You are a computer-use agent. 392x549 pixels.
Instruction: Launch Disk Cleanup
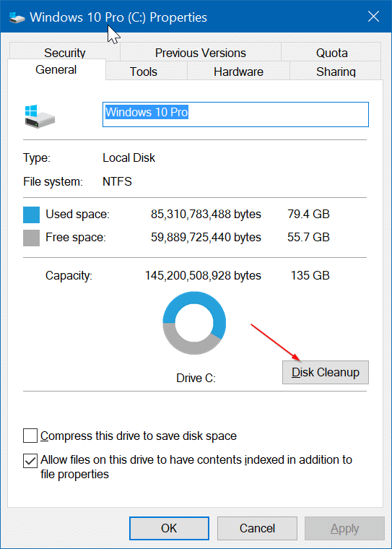click(x=326, y=372)
